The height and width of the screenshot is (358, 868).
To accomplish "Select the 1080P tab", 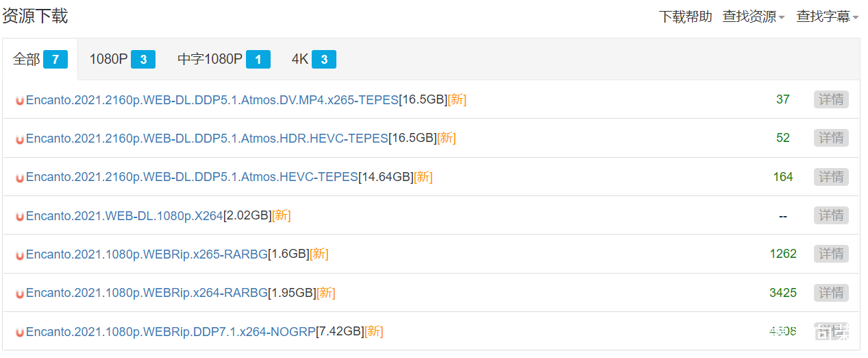I will 122,60.
